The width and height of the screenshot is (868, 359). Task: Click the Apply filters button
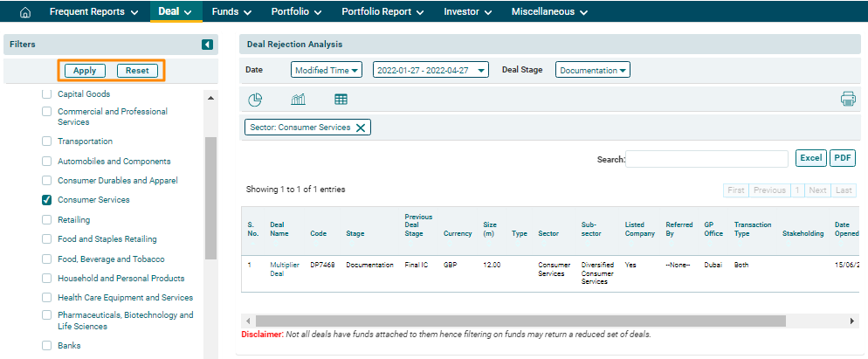[85, 71]
